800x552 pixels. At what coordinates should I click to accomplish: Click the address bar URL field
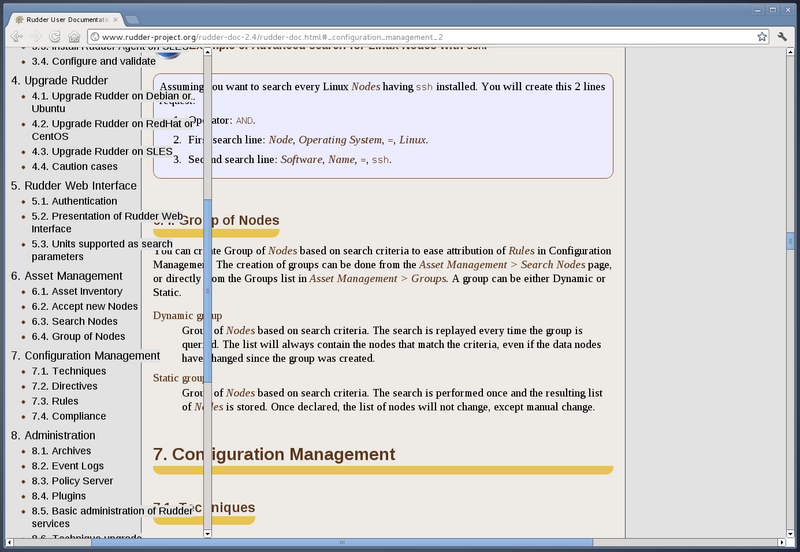[x=429, y=37]
